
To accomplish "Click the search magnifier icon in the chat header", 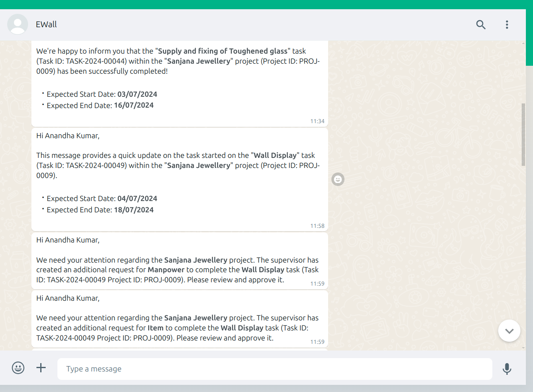I will [481, 25].
